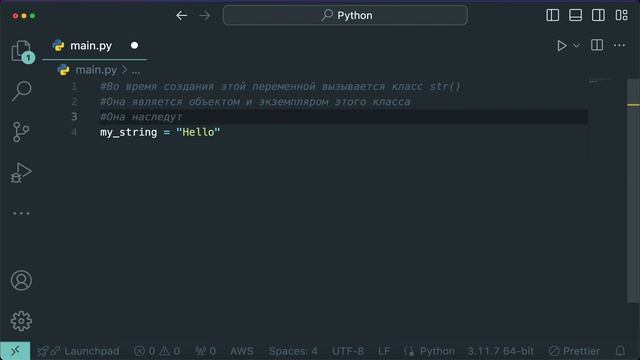Open the AWS status bar item
The height and width of the screenshot is (360, 640).
coord(242,351)
